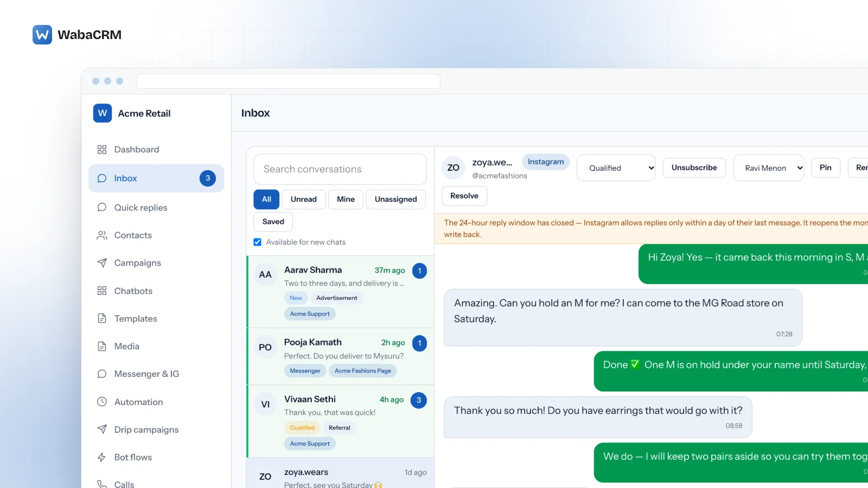This screenshot has width=868, height=488.
Task: Click the Resolve button
Action: pos(464,196)
